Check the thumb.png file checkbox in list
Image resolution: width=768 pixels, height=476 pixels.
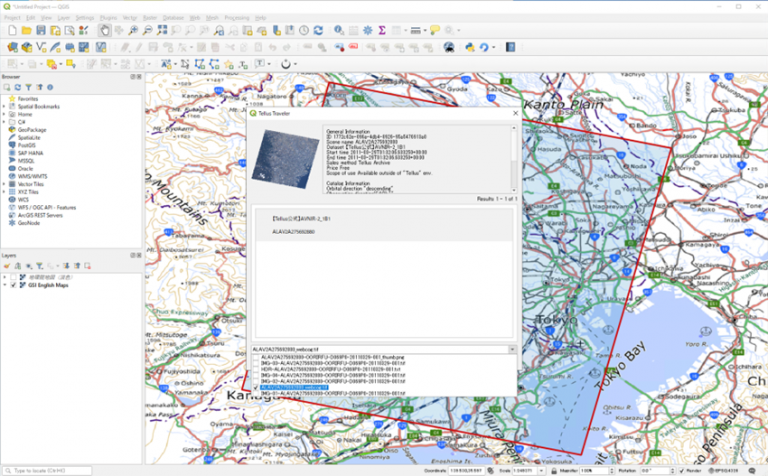256,357
